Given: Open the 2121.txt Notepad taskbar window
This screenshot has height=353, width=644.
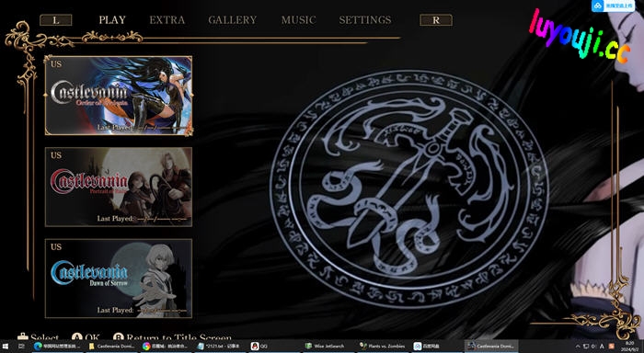Looking at the screenshot, I should click(x=220, y=347).
